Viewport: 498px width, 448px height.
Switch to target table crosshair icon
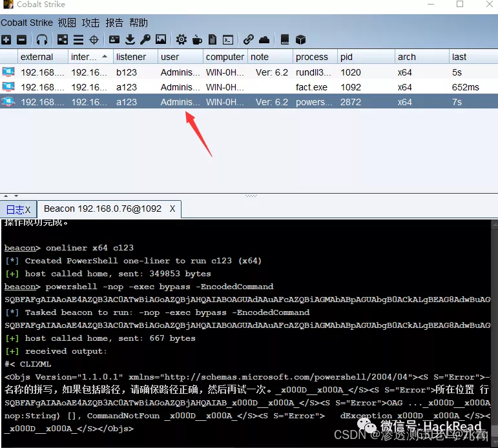point(94,39)
